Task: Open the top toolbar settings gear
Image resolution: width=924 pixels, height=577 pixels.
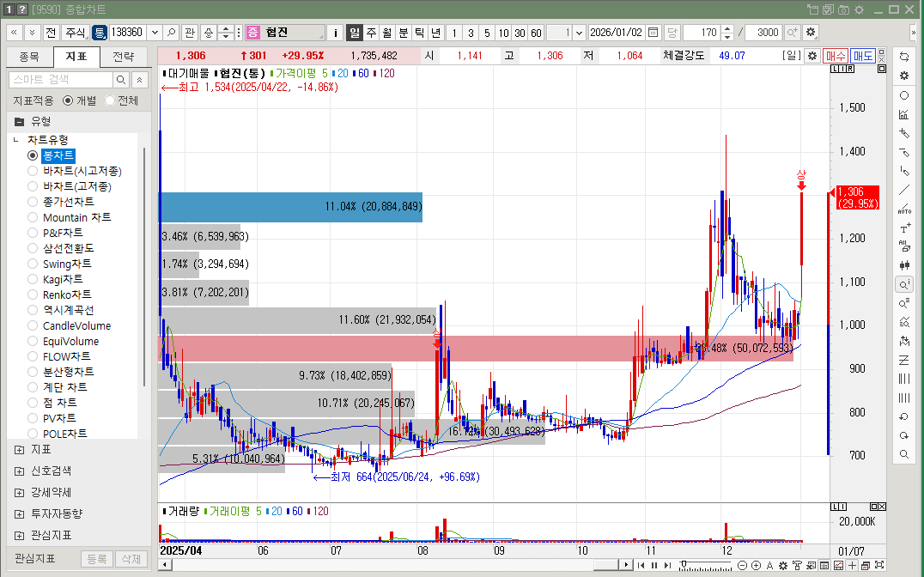Action: pos(811,33)
